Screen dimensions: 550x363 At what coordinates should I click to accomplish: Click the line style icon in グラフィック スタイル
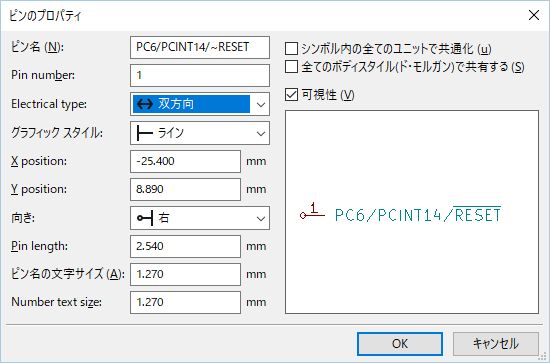pyautogui.click(x=144, y=133)
